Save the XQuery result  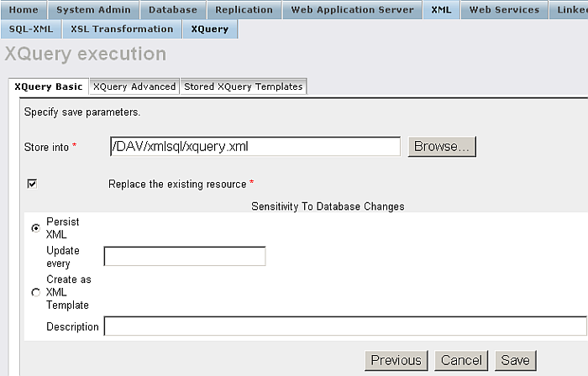[516, 360]
